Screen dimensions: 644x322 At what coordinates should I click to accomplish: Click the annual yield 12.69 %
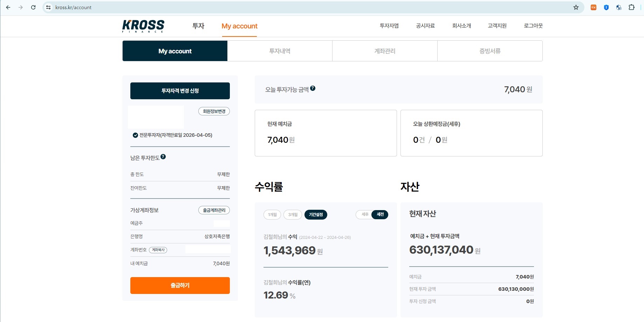tap(280, 295)
